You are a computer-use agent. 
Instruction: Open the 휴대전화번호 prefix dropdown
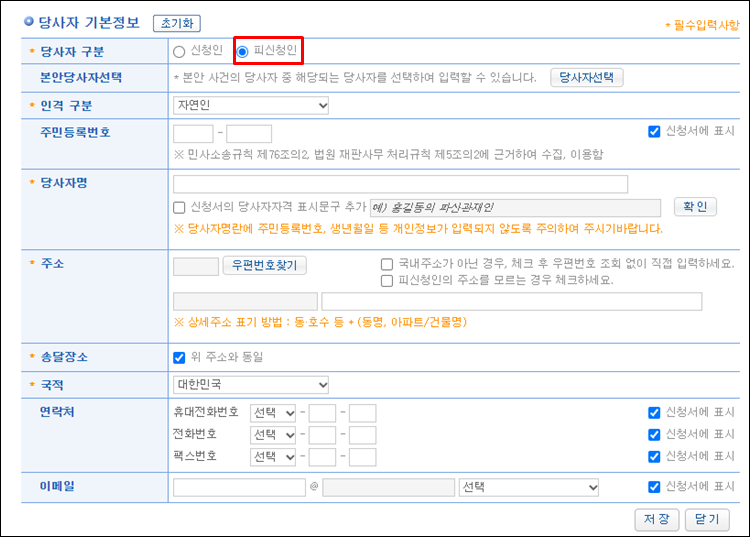click(x=273, y=413)
